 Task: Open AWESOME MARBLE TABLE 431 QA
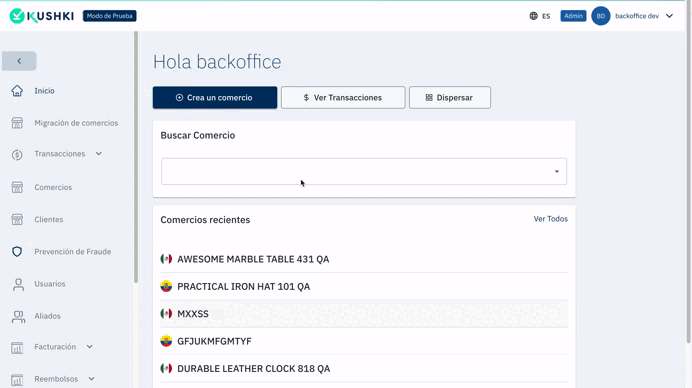364,259
